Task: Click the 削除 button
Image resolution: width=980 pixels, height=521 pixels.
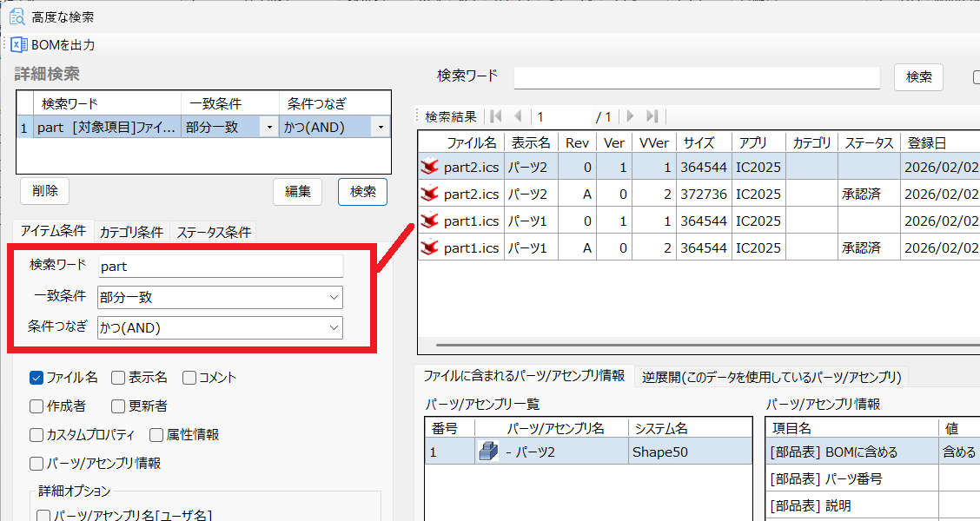Action: [44, 191]
